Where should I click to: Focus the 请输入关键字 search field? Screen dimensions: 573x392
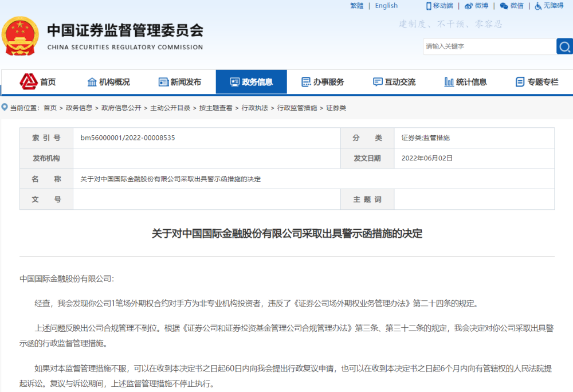click(x=490, y=46)
